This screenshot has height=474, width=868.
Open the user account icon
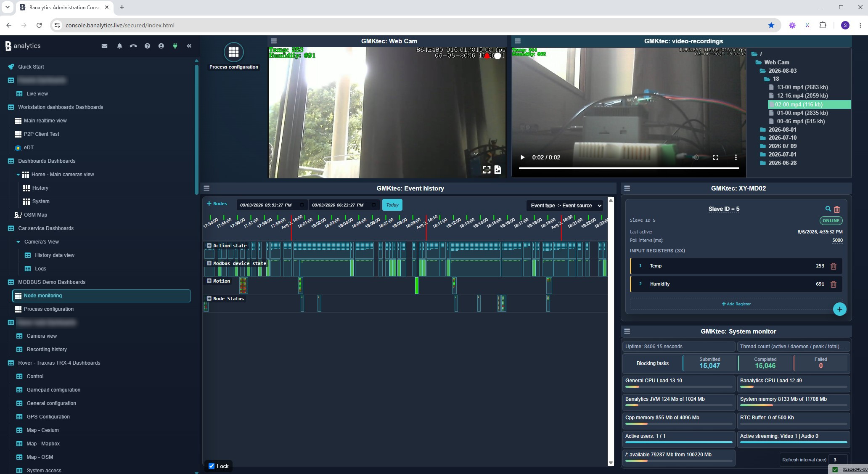tap(161, 46)
